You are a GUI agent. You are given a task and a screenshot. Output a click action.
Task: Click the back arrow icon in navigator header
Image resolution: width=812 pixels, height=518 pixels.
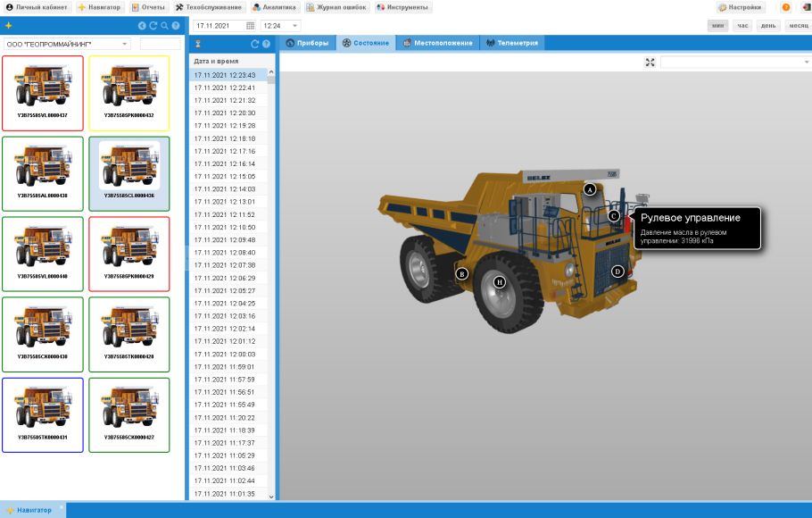(x=142, y=25)
